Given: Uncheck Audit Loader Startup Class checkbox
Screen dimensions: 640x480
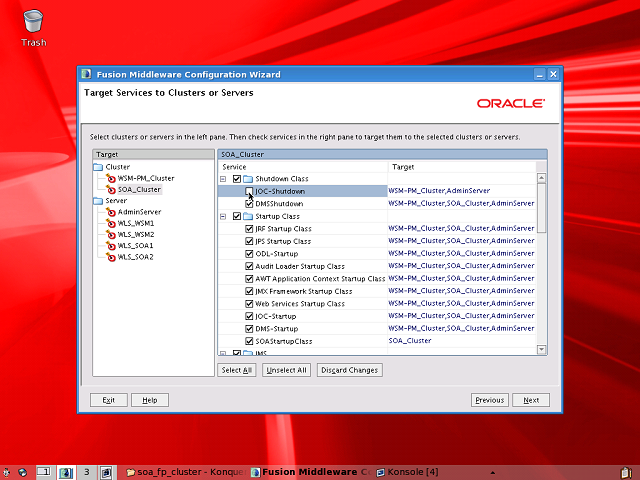Looking at the screenshot, I should [x=249, y=266].
